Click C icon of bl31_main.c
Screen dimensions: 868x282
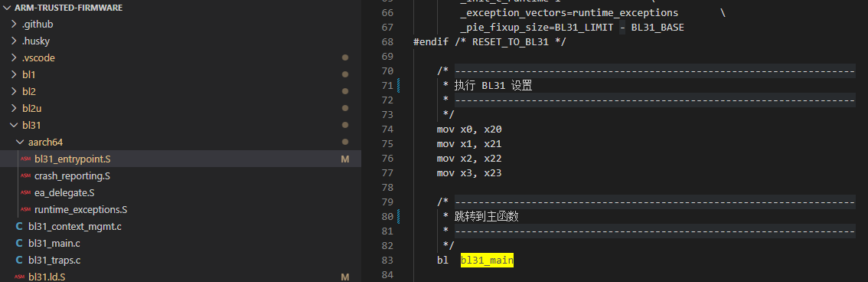point(19,243)
